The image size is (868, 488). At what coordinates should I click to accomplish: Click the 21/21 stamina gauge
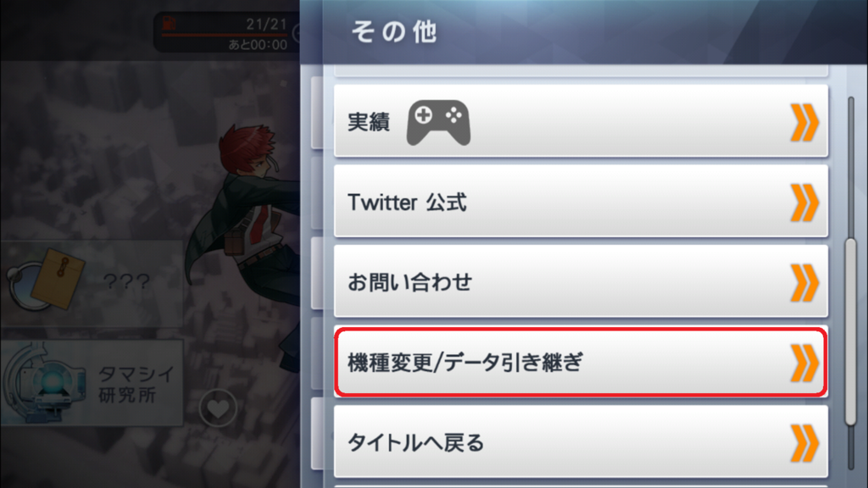[225, 32]
